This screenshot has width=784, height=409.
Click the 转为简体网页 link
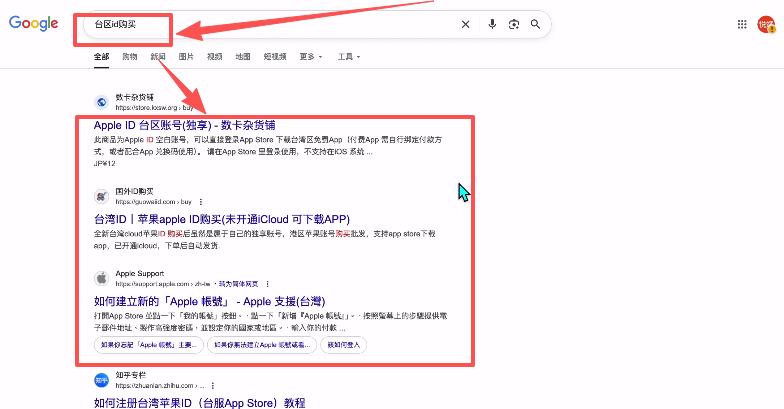(x=238, y=284)
